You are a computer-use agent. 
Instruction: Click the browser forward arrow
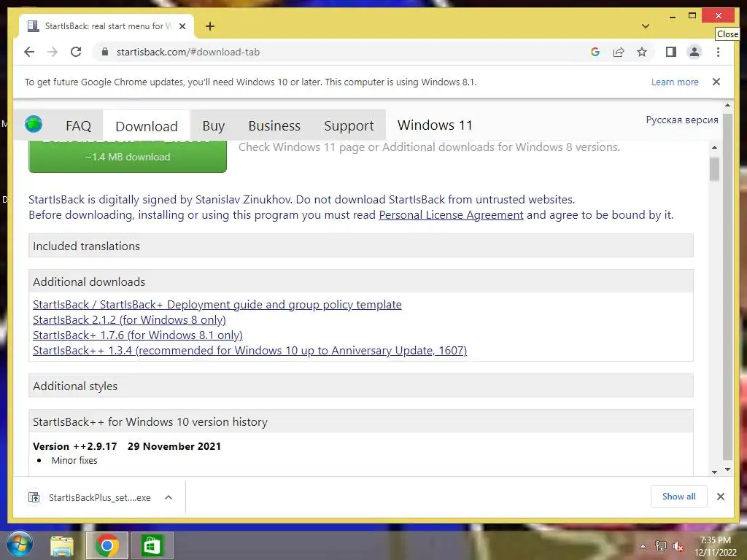click(53, 52)
